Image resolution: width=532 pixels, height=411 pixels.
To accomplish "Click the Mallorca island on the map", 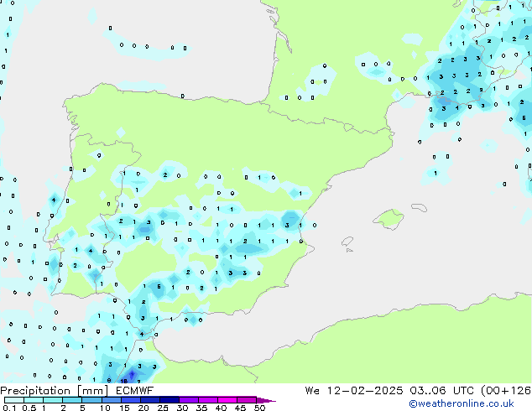I will click(x=389, y=219).
